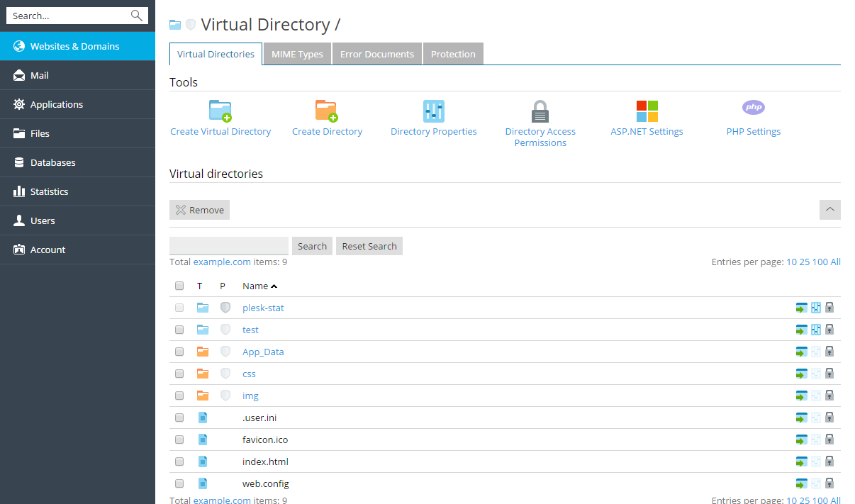Click the Create Virtual Directory folder icon
Viewport: 855px width, 504px height.
click(220, 111)
